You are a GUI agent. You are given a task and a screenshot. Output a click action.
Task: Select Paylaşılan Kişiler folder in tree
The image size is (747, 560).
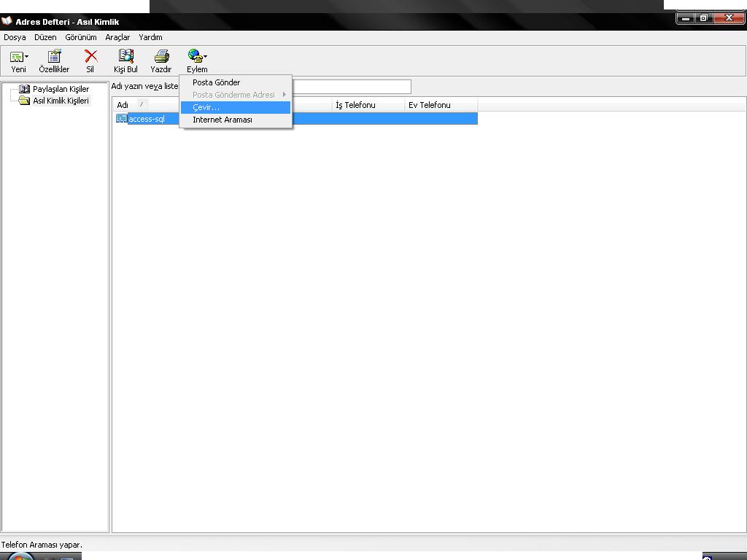pos(61,89)
